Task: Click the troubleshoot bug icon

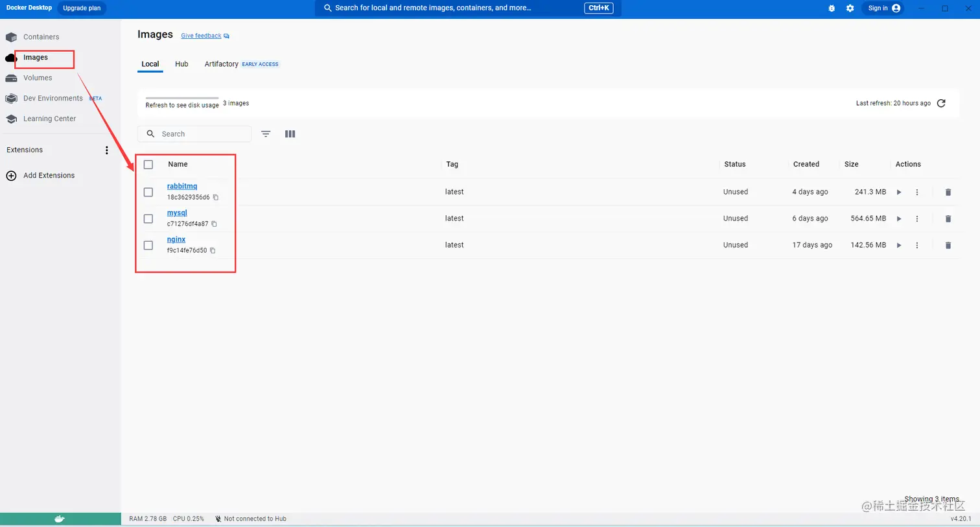Action: [x=832, y=8]
